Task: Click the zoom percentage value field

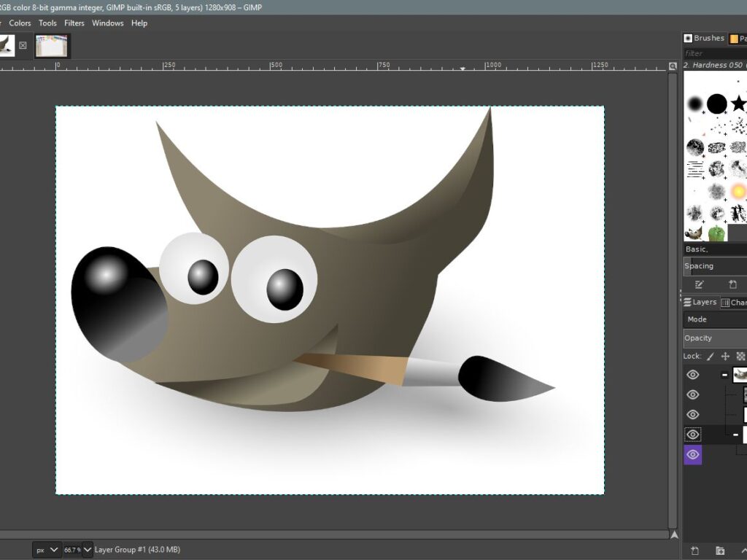Action: [x=72, y=550]
